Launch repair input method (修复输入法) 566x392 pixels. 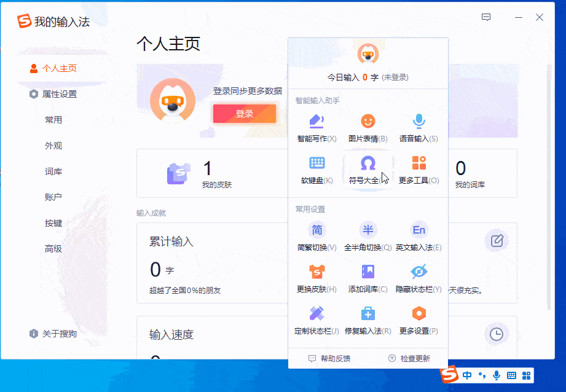click(x=368, y=320)
